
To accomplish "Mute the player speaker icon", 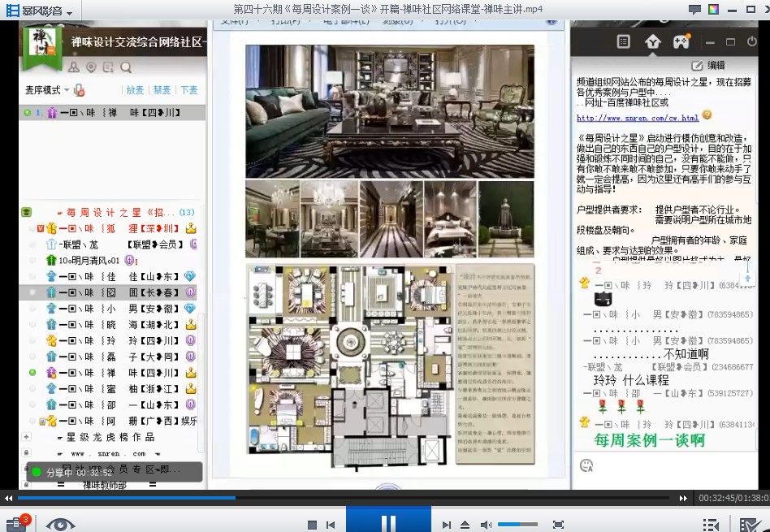I will [487, 526].
